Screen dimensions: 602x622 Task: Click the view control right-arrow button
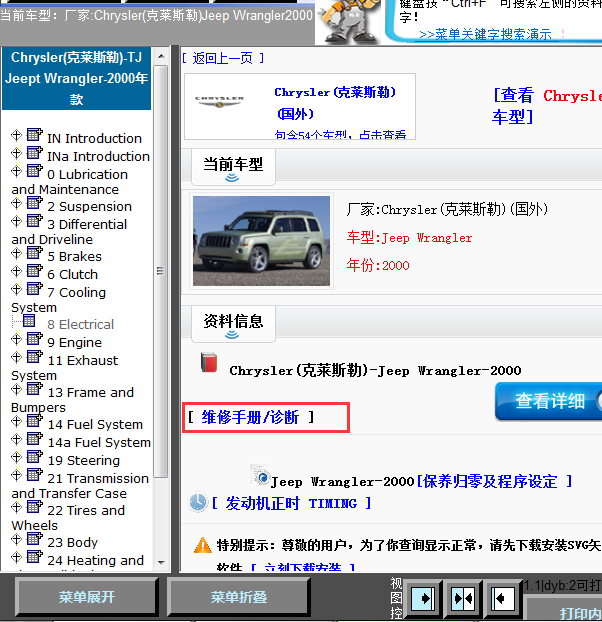(x=423, y=598)
